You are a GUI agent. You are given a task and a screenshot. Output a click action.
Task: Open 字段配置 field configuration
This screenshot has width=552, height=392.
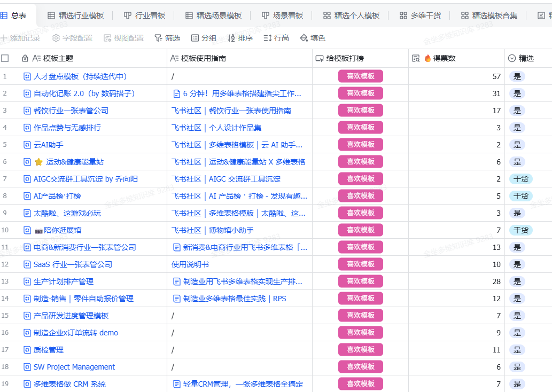point(72,38)
